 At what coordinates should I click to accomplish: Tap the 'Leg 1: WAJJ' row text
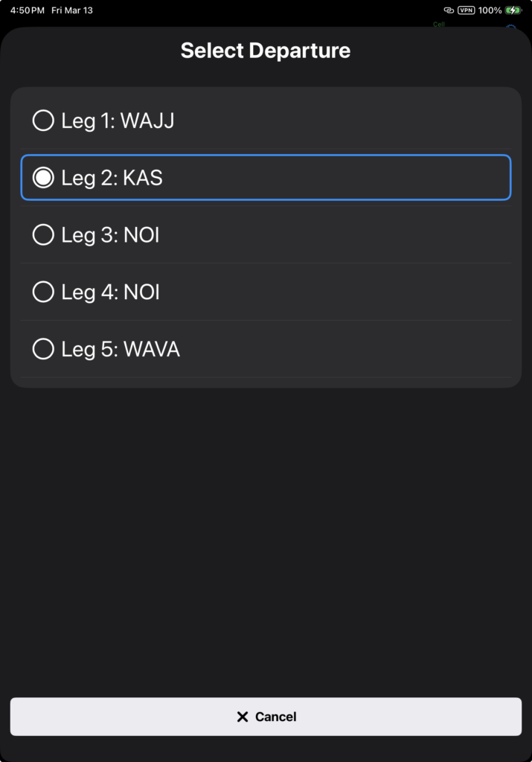118,121
